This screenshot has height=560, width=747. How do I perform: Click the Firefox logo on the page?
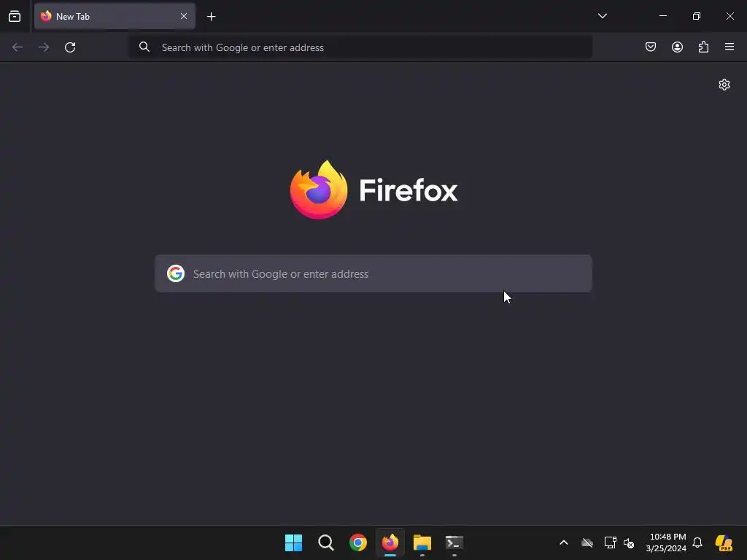374,190
